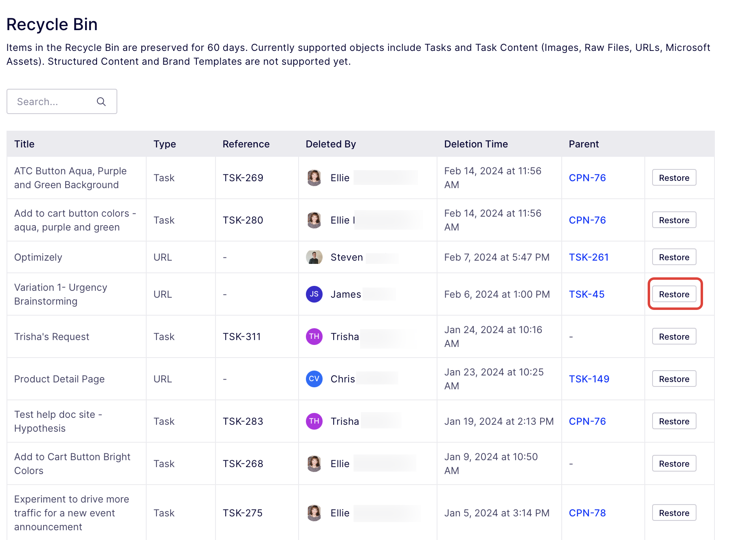Click Ellie's avatar in the TSK-269 row
756x540 pixels.
(314, 178)
